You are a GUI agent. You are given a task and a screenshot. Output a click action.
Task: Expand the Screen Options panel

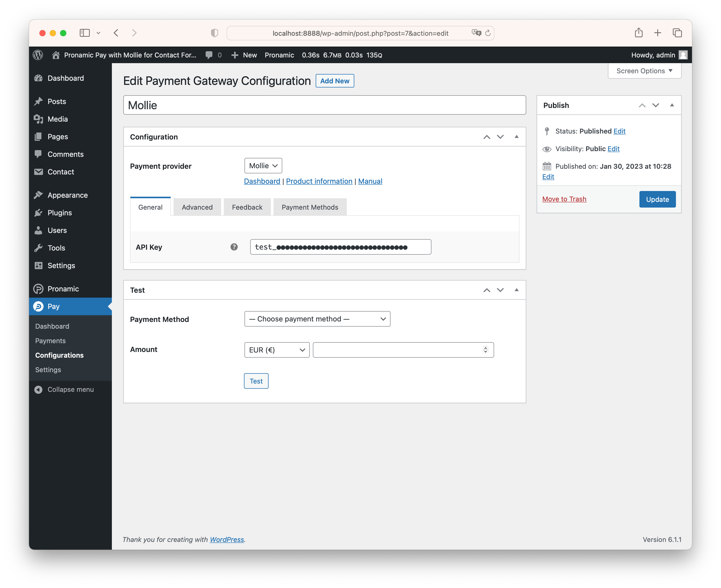[x=644, y=71]
